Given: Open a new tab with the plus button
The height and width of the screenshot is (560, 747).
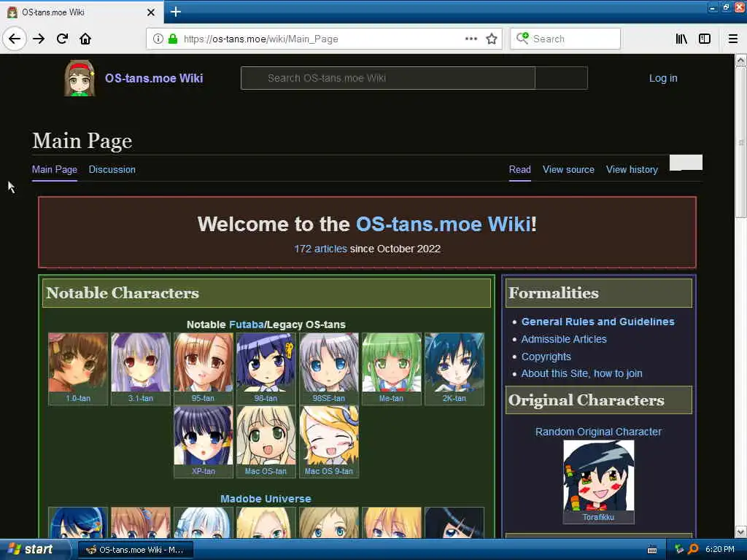Looking at the screenshot, I should tap(175, 12).
